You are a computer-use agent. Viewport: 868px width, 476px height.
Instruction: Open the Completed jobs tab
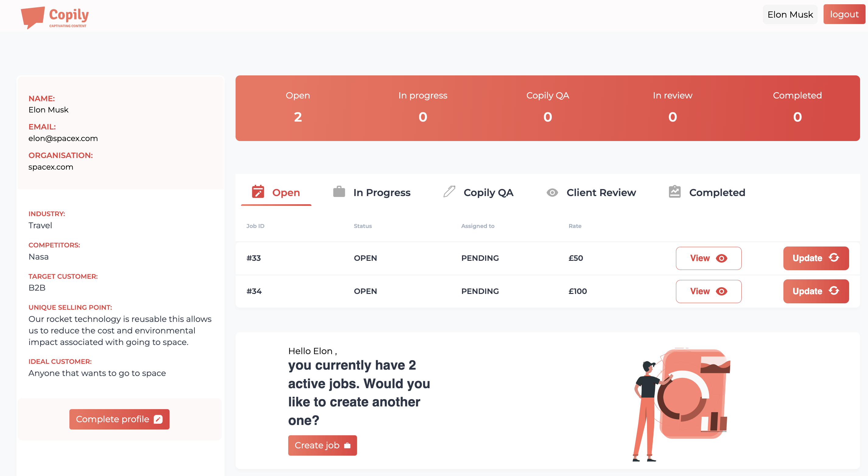[x=717, y=192]
